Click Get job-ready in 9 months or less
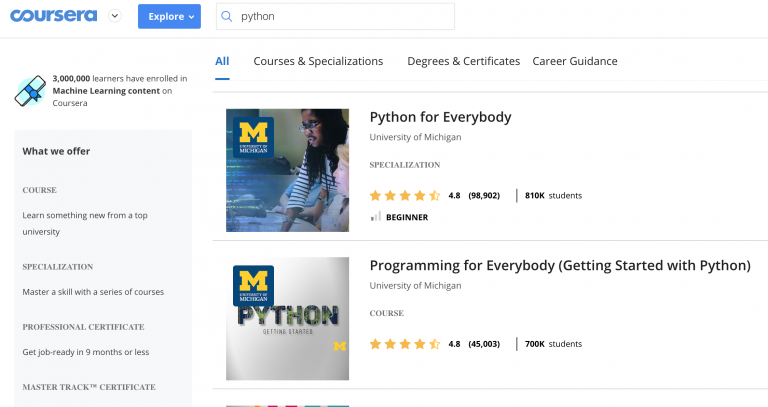This screenshot has width=768, height=407. [x=86, y=352]
